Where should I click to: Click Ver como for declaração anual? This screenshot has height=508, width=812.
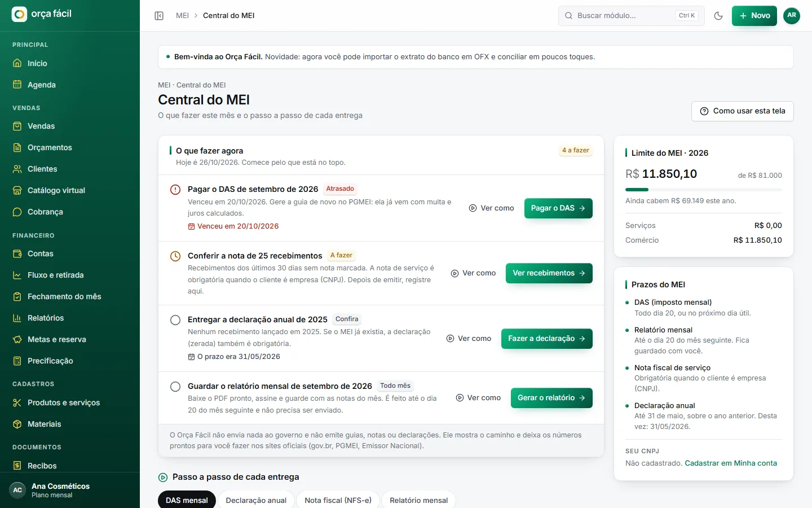469,339
